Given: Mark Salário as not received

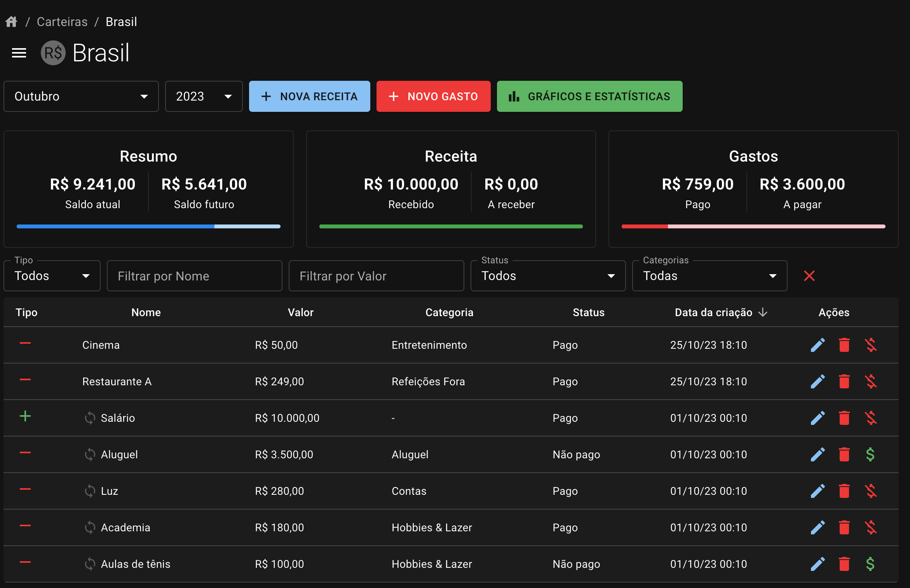Looking at the screenshot, I should click(870, 418).
